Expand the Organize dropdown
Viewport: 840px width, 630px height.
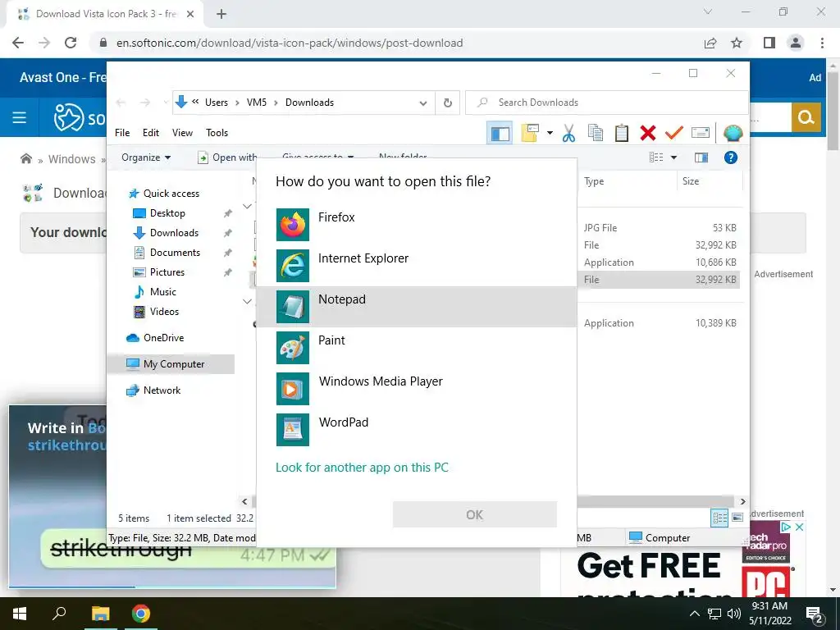pyautogui.click(x=146, y=157)
